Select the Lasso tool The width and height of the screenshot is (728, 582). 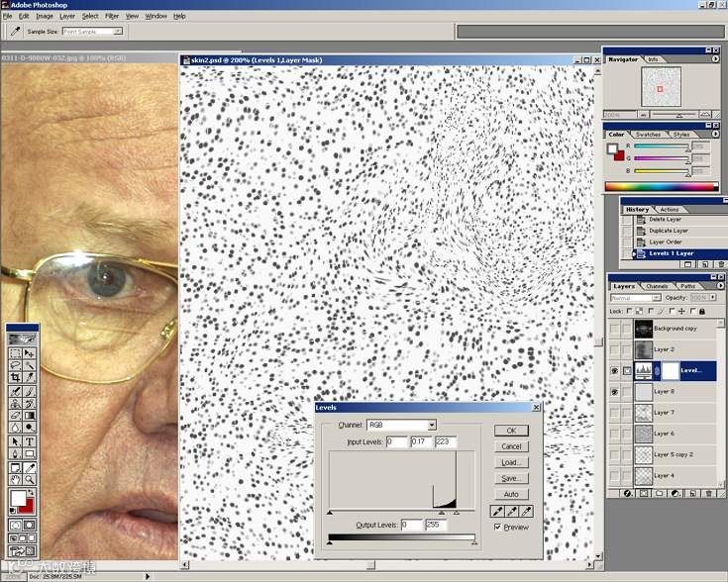click(x=15, y=365)
